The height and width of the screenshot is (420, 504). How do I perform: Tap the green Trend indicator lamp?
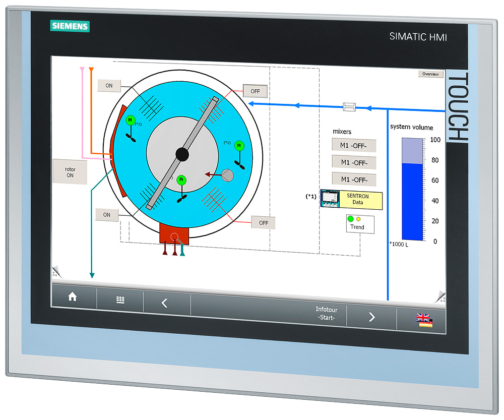(x=350, y=219)
